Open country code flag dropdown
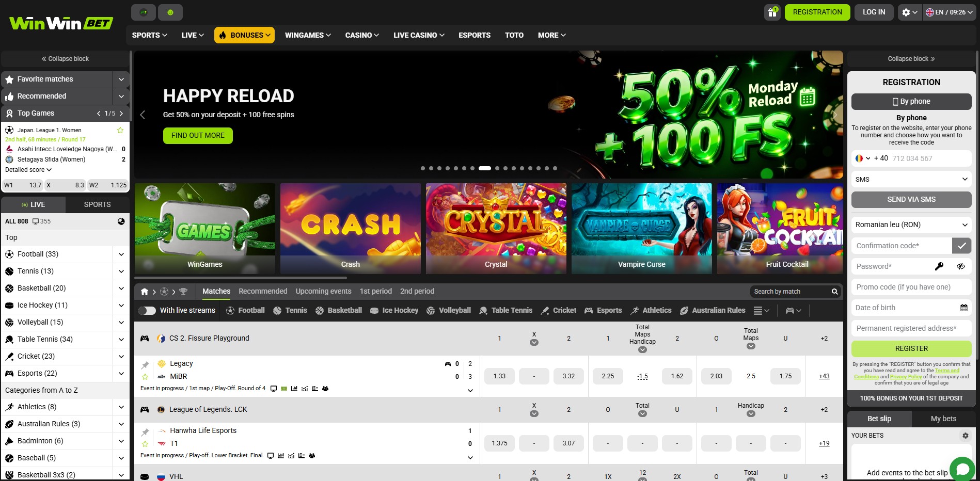The height and width of the screenshot is (481, 980). [863, 158]
